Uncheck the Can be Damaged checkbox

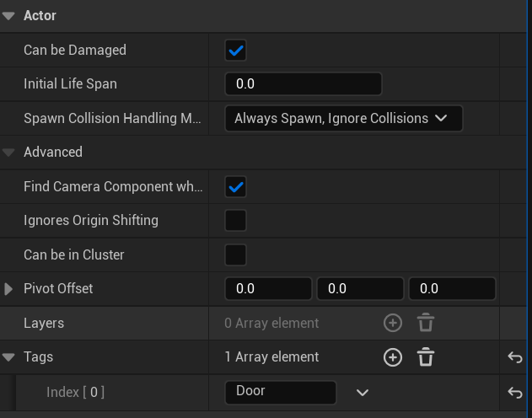(235, 51)
